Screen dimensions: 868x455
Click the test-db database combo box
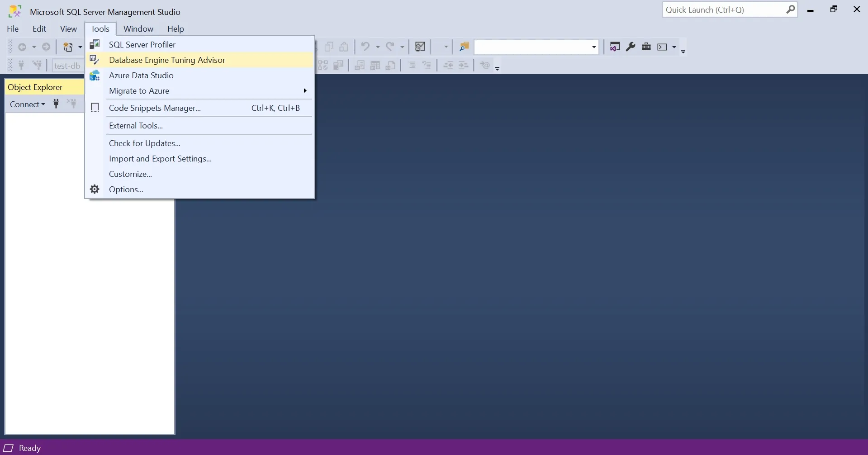tap(68, 66)
